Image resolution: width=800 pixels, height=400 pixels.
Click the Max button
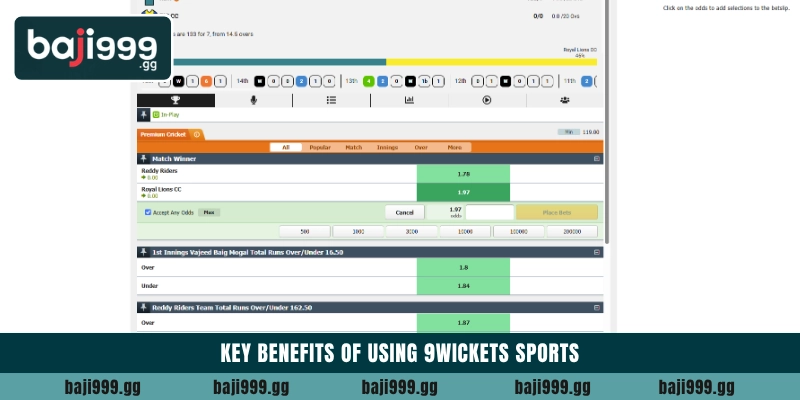209,212
